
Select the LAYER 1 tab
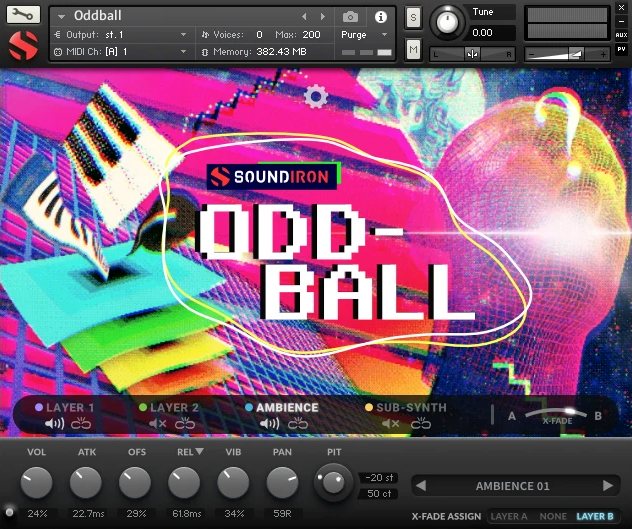click(65, 407)
